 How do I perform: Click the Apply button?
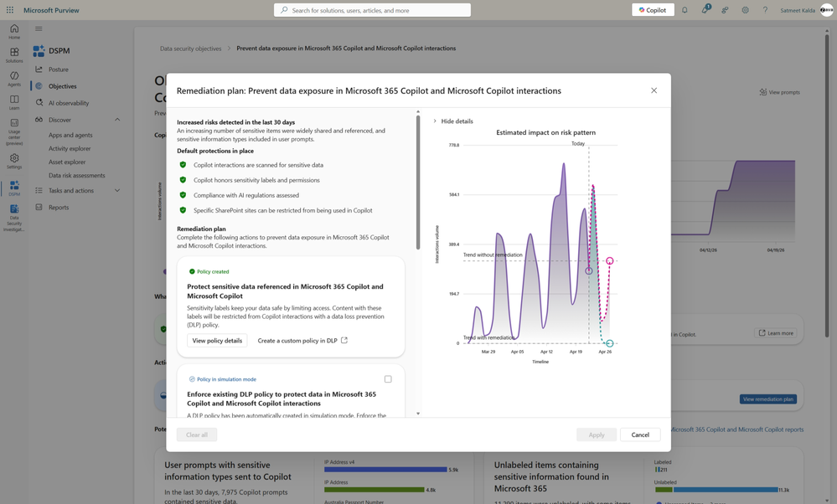click(x=597, y=435)
